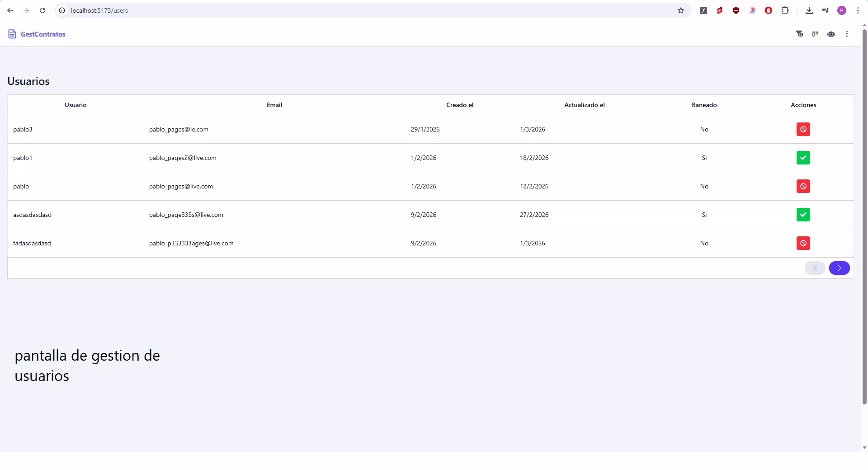Select the numbering icon in the app toolbar
The image size is (868, 470).
point(815,34)
